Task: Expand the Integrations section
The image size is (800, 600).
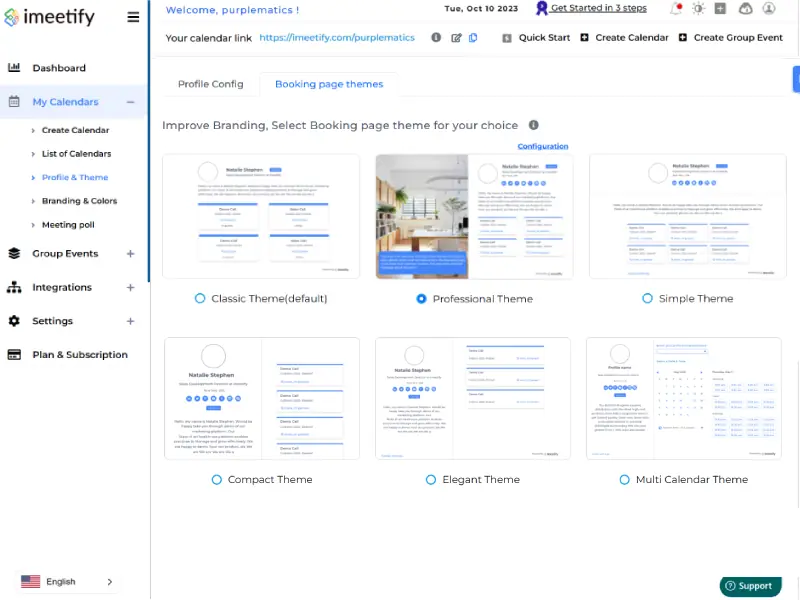Action: [131, 288]
